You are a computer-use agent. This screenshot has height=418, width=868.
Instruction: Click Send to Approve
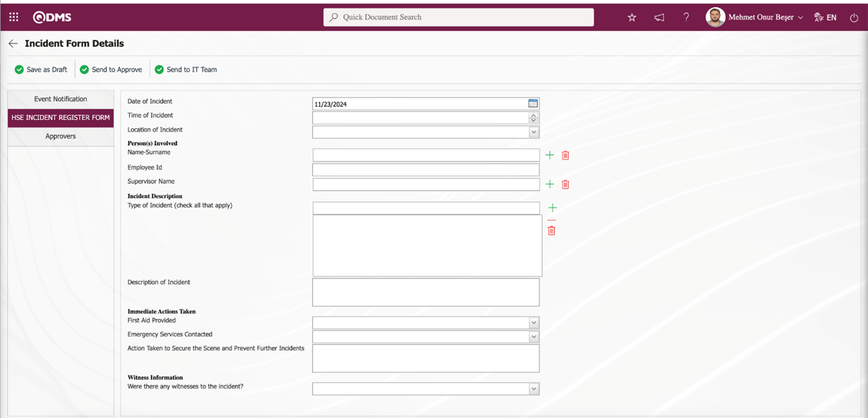coord(110,70)
